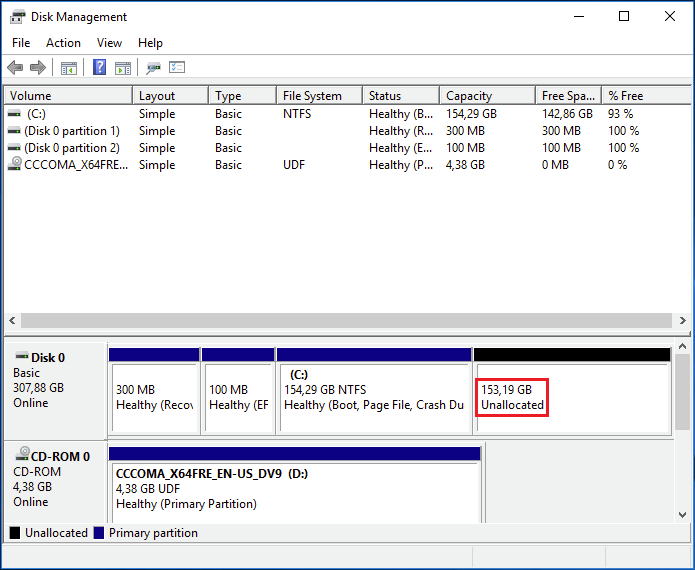Screen dimensions: 695x570
Task: Open Help via blue question mark icon
Action: coord(99,68)
